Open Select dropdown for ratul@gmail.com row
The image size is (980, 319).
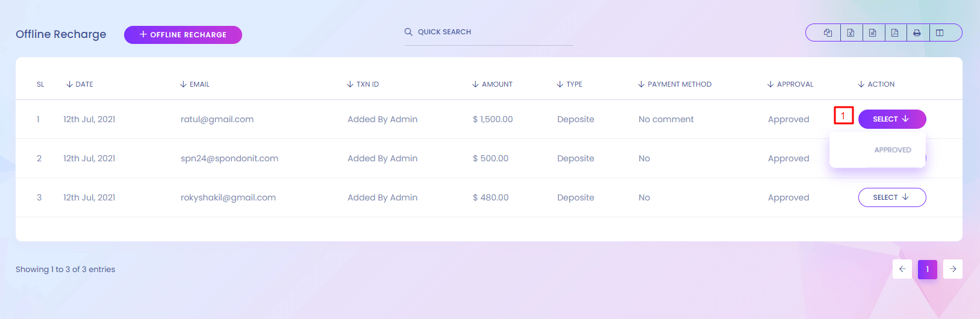891,119
